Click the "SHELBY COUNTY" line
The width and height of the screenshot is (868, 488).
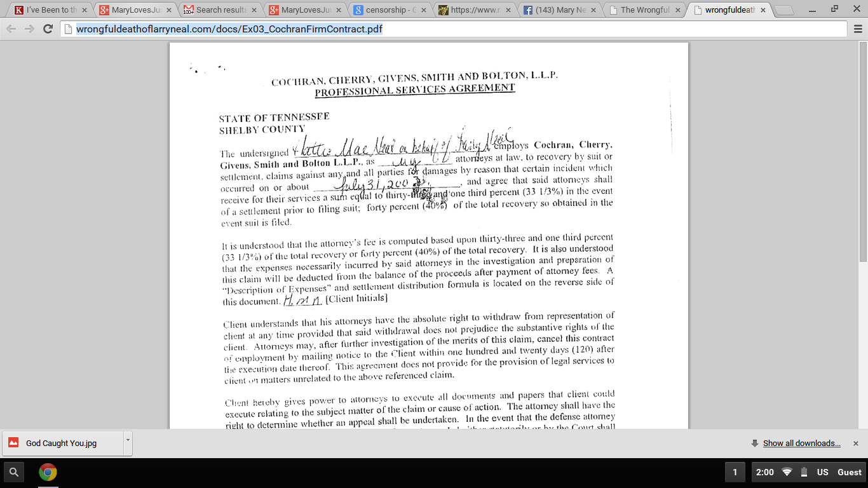[262, 130]
